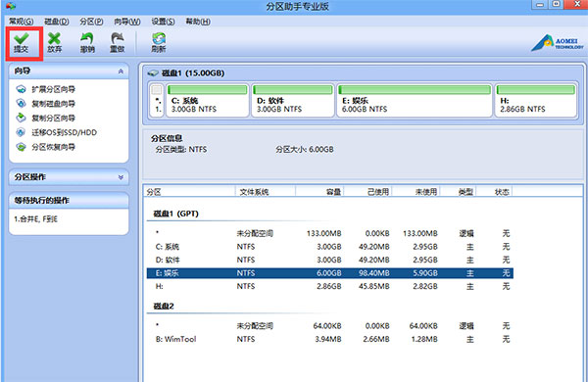Open the 设置(S) menu
588x382 pixels.
point(163,22)
